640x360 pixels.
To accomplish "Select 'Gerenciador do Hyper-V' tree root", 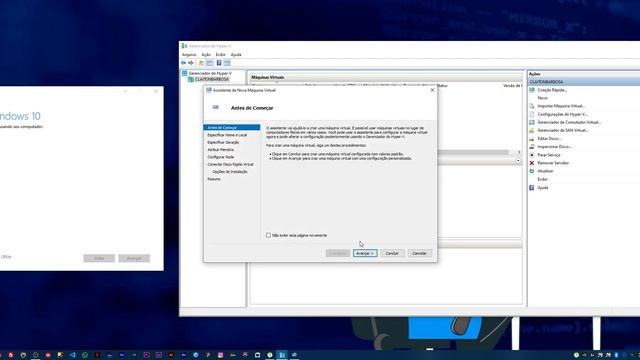I will pos(210,73).
